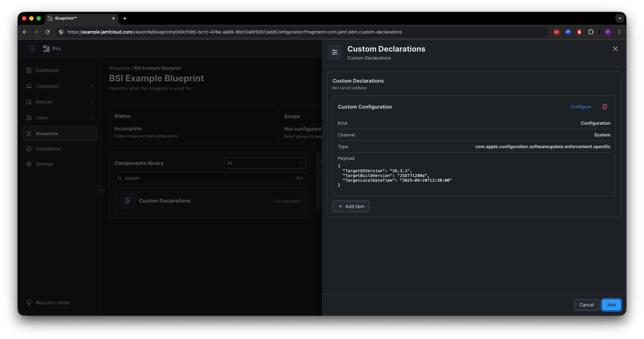Click the Configure link for Custom Configuration
The image size is (644, 339).
[580, 107]
